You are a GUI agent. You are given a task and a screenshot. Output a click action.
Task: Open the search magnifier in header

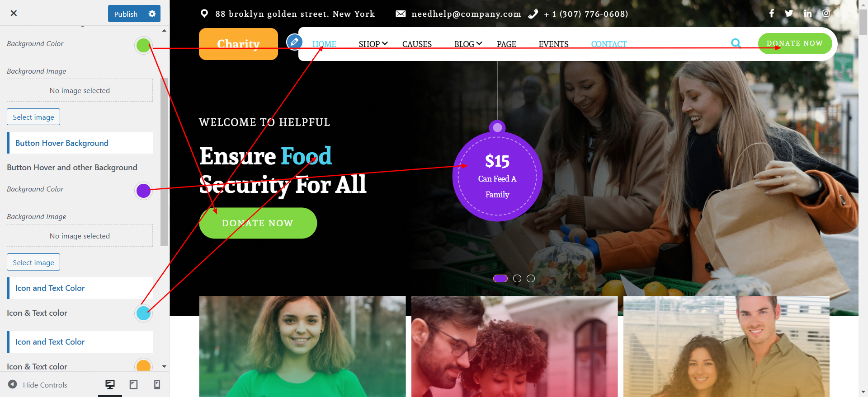click(736, 43)
